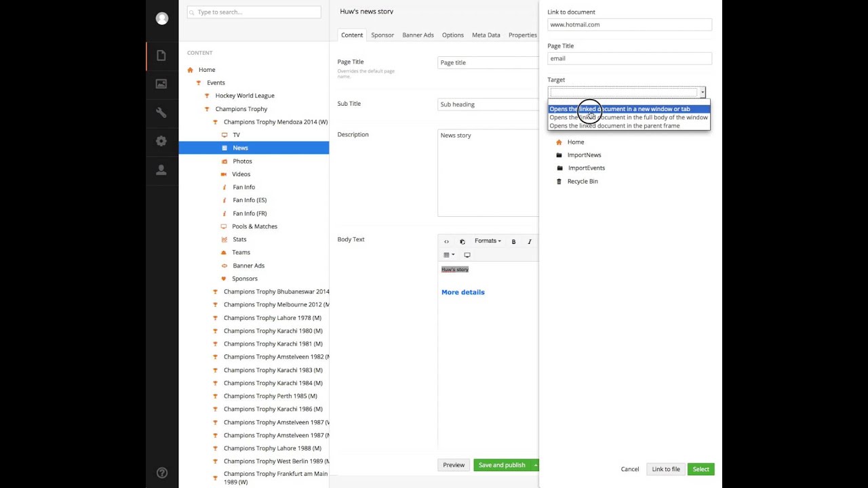
Task: Click More details link in body text
Action: [463, 292]
